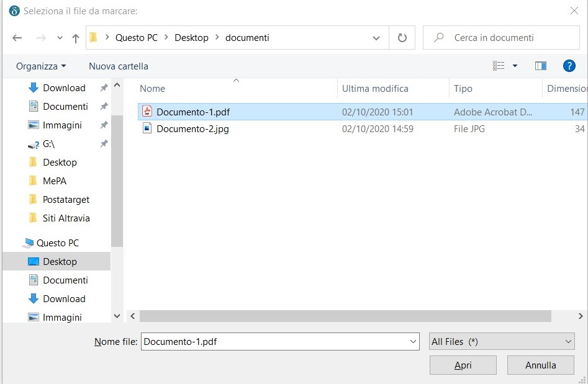Select the Documento-2.jpg image file
588x384 pixels.
(x=192, y=129)
